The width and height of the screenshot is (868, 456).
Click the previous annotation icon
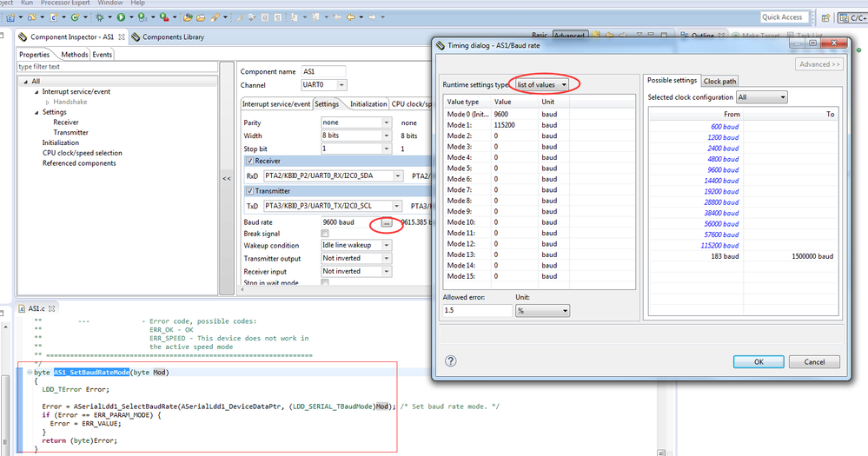tap(315, 17)
